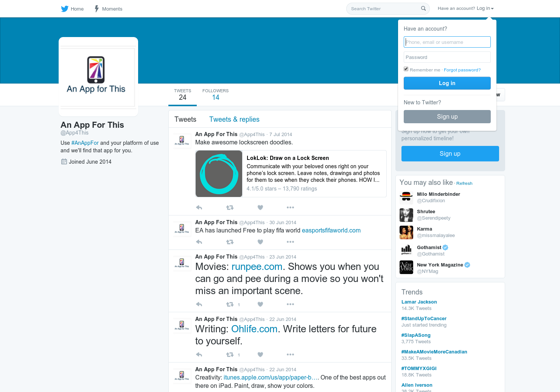Viewport: 560px width, 392px height.
Task: Open more options on Ohlife.com tweet
Action: [290, 355]
